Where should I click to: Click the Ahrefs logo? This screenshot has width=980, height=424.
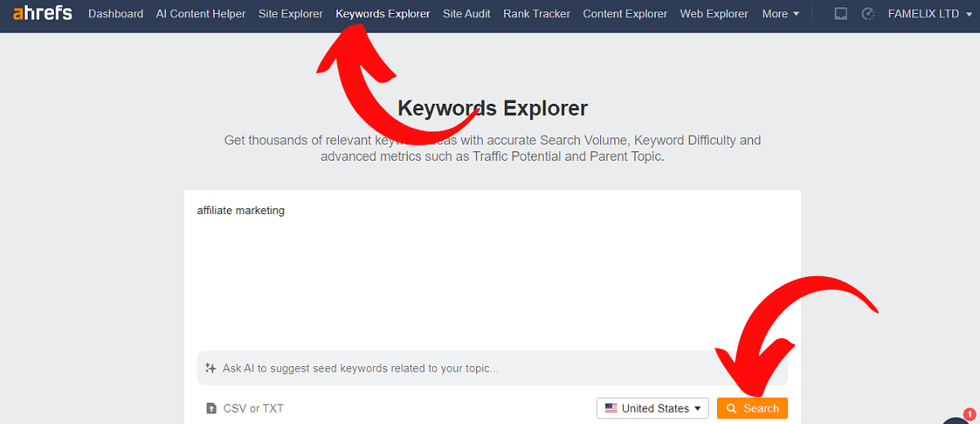tap(42, 13)
